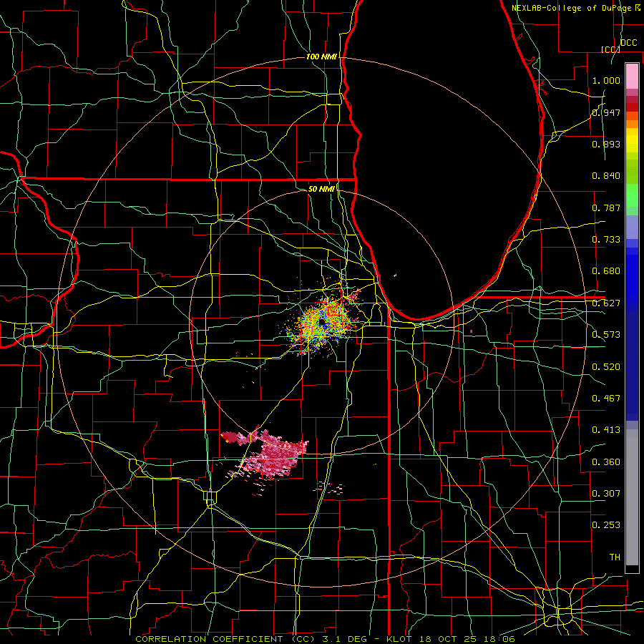Image resolution: width=644 pixels, height=644 pixels.
Task: Click the Correlation Coefficient caption at the bottom
Action: click(x=325, y=639)
